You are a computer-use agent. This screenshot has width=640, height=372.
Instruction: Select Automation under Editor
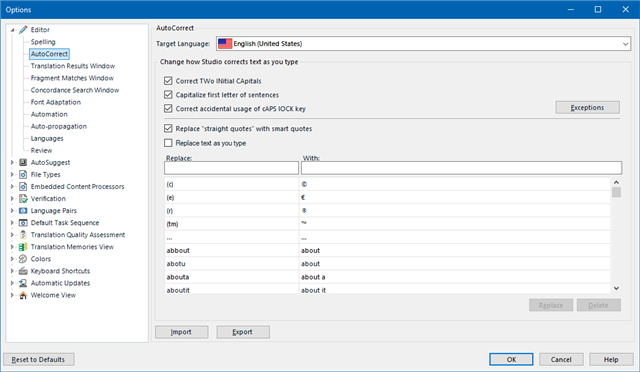[x=49, y=114]
